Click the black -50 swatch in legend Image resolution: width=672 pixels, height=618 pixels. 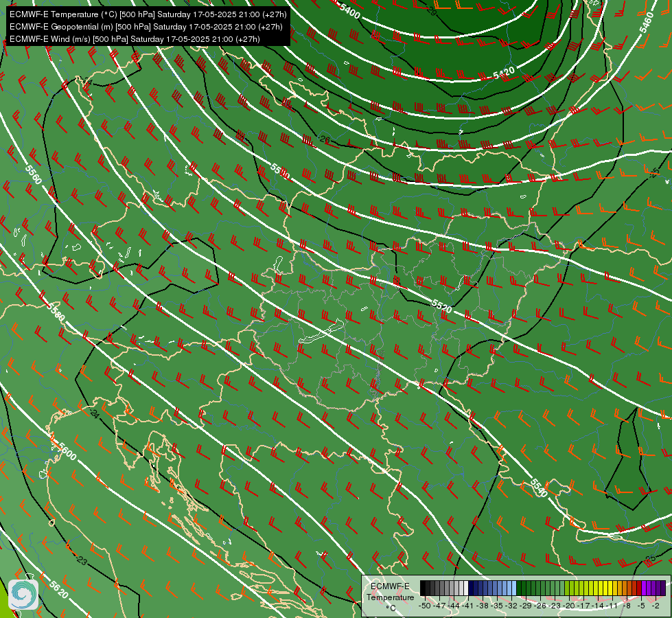click(x=423, y=588)
